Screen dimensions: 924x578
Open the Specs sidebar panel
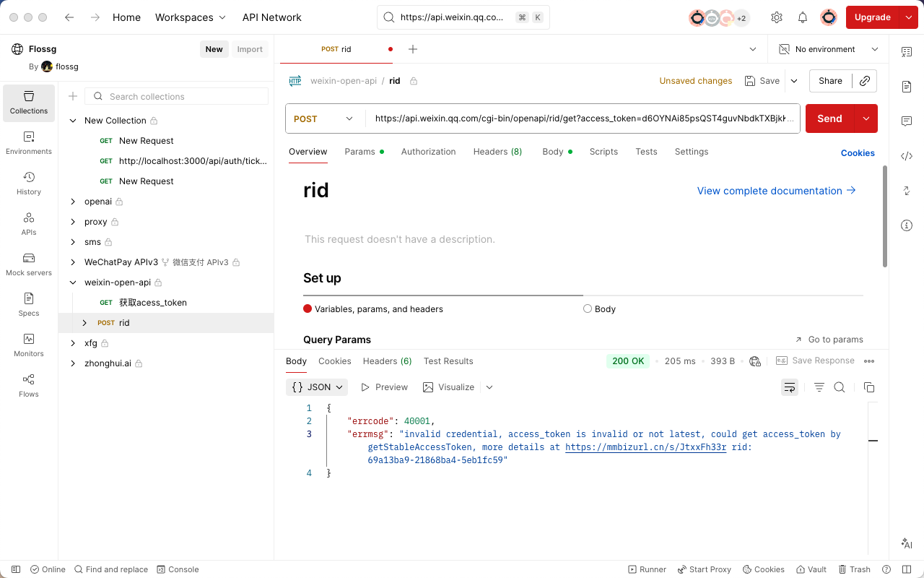[29, 305]
